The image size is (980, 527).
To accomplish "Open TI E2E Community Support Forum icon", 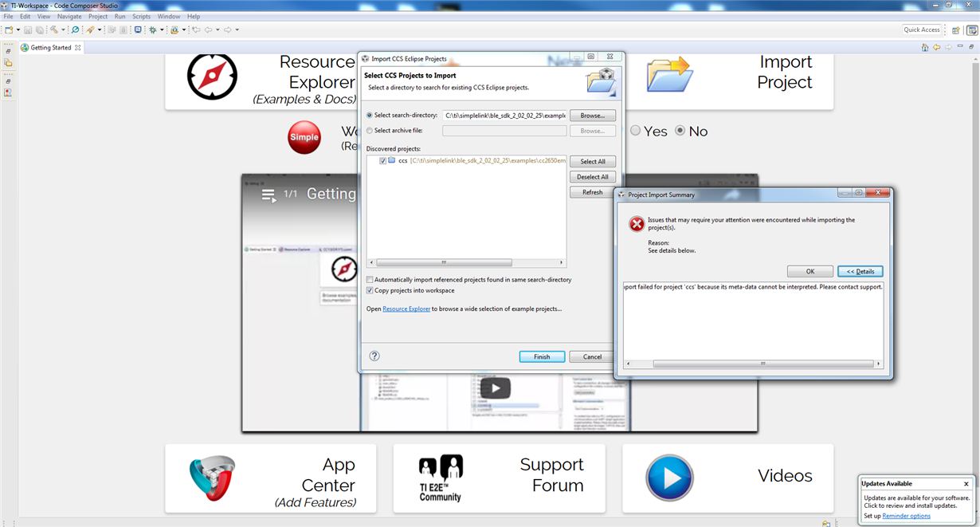I will pyautogui.click(x=441, y=478).
